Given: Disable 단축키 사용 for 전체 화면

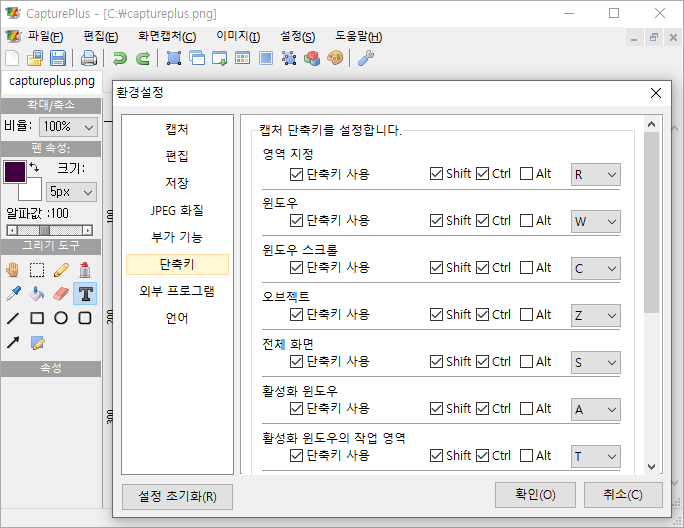Looking at the screenshot, I should pos(296,361).
